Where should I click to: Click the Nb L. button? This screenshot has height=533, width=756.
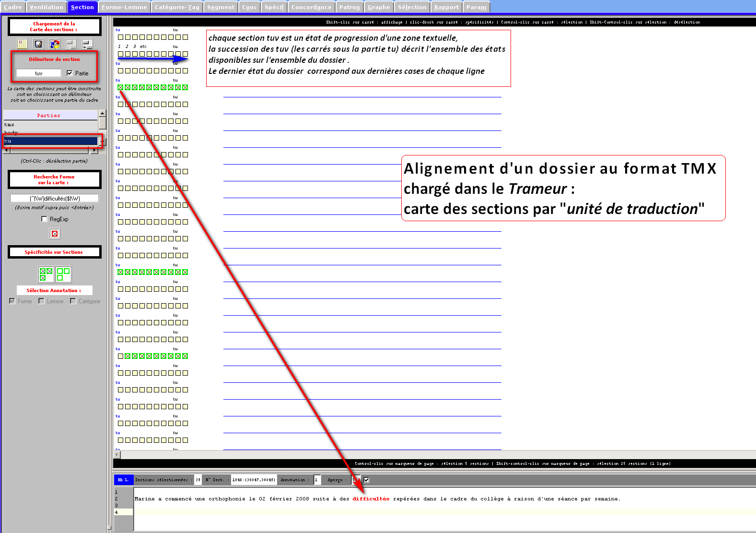click(124, 480)
